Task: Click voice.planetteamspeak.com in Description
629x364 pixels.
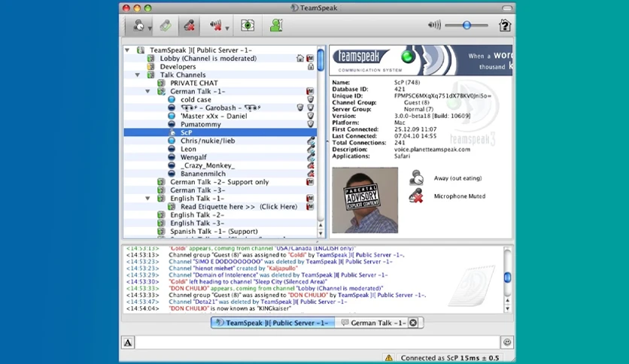Action: point(432,149)
